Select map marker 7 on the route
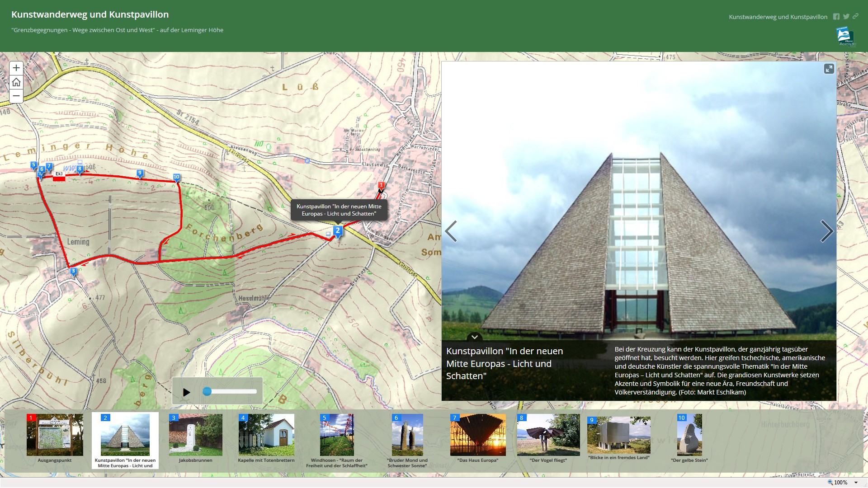The image size is (868, 488). (49, 167)
